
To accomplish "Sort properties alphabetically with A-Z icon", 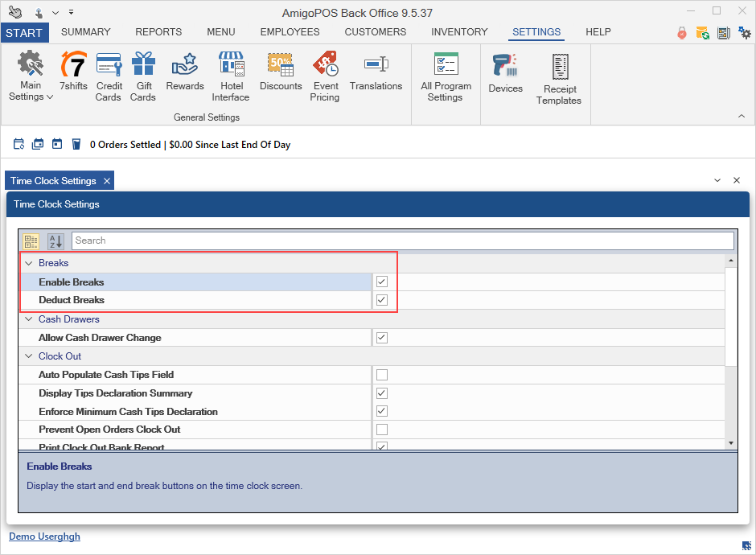I will pos(55,240).
